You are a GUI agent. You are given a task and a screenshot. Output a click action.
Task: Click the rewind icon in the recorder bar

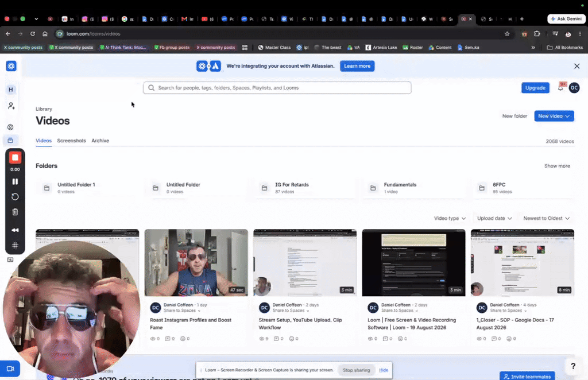15,230
